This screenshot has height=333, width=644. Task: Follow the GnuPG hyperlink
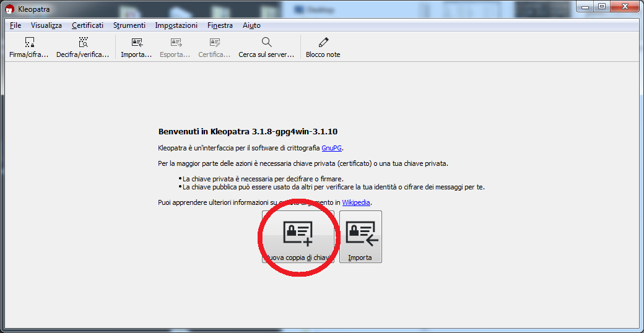coord(332,148)
